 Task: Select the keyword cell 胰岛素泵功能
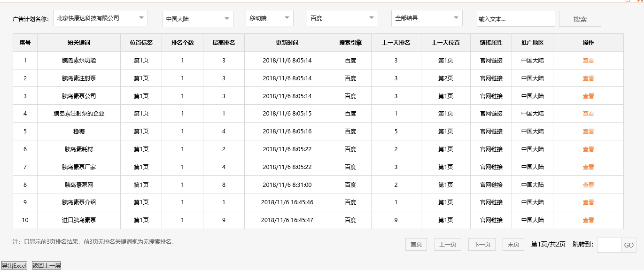(79, 60)
